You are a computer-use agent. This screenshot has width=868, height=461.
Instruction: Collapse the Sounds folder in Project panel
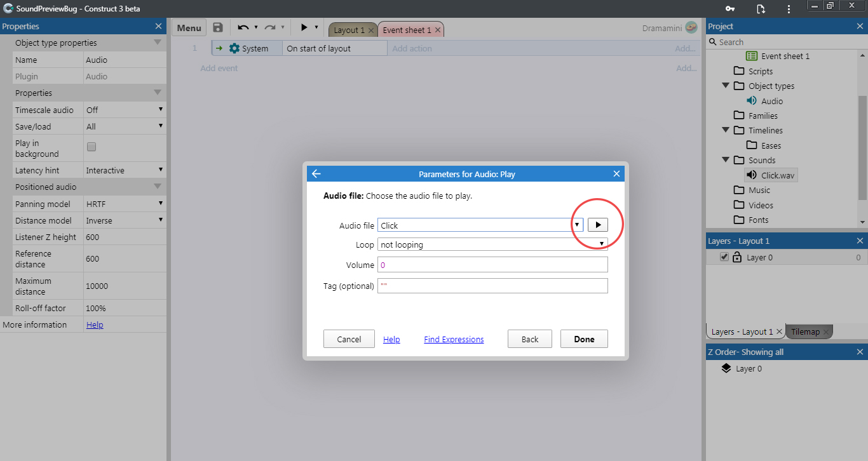pos(726,160)
